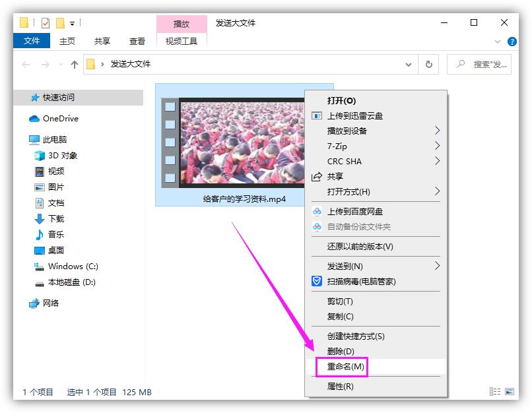
Task: Refresh the folder with the refresh icon
Action: click(429, 65)
